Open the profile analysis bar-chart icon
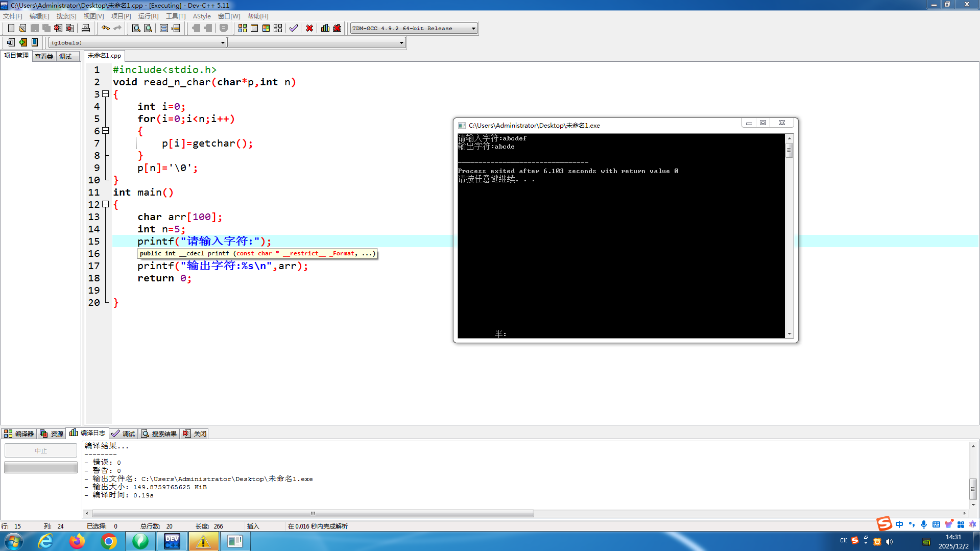Viewport: 980px width, 551px height. (325, 28)
